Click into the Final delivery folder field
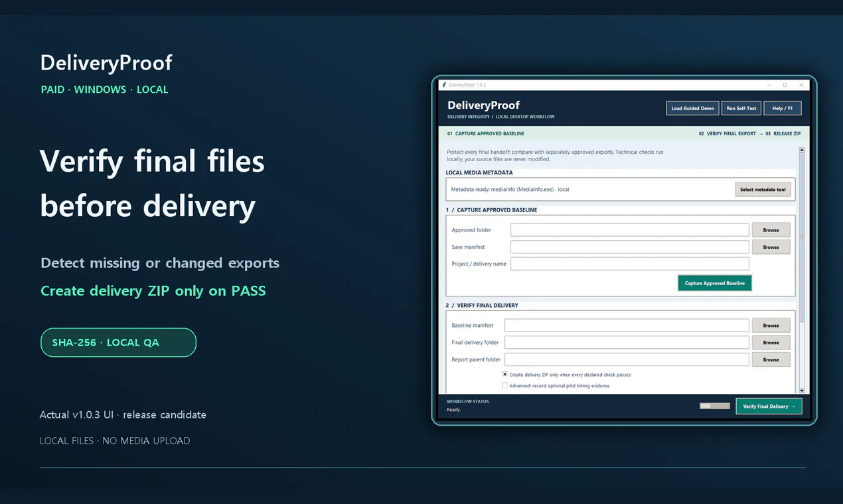The width and height of the screenshot is (843, 504). click(x=627, y=343)
